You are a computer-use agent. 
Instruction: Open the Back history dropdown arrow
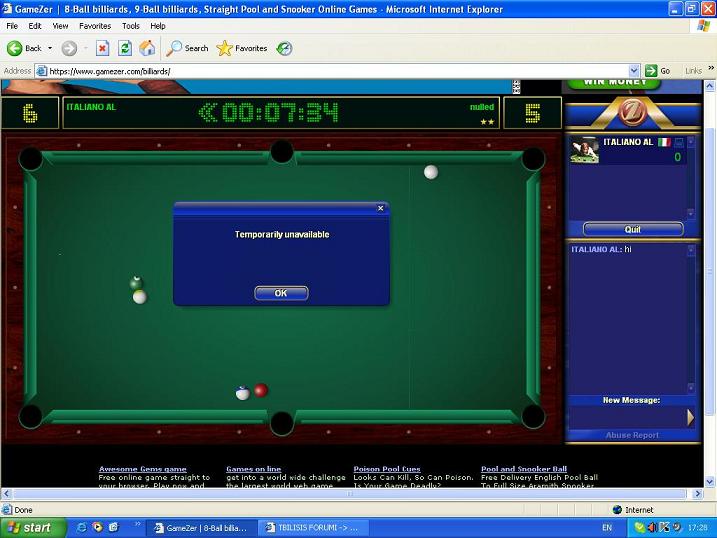click(50, 48)
